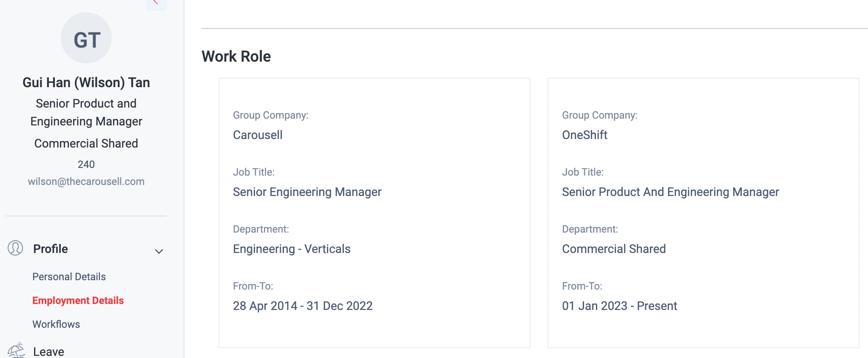
Task: Click wilson@thecarousell.com email address
Action: (86, 182)
